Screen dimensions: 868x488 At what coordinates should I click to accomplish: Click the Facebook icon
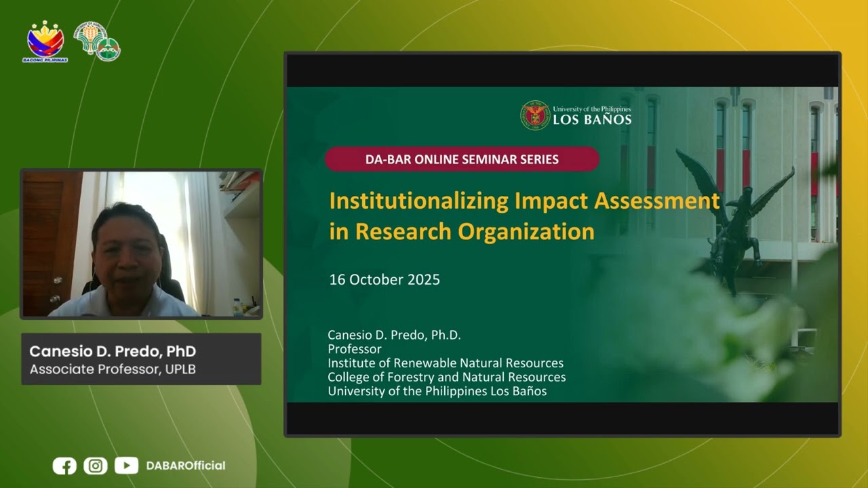(65, 466)
